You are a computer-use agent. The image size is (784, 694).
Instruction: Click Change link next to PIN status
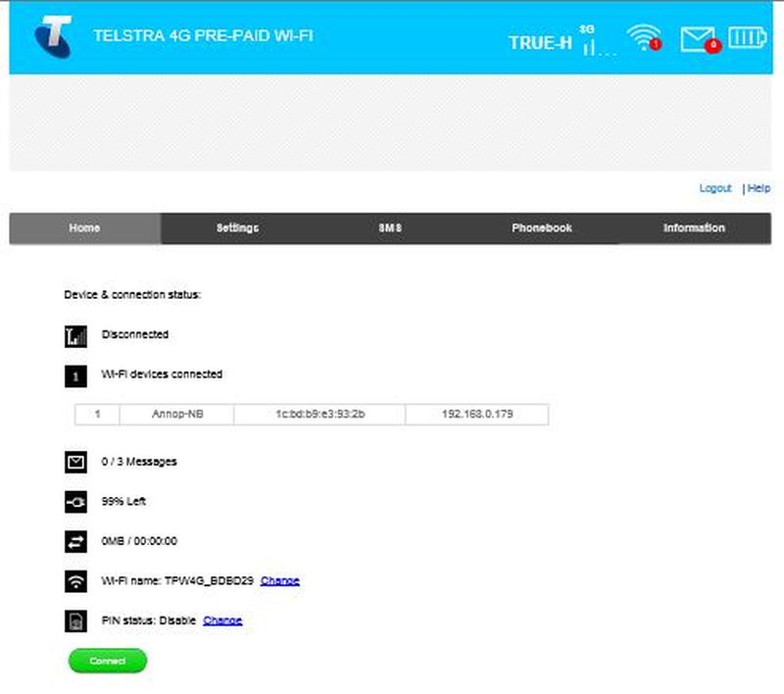[x=222, y=621]
